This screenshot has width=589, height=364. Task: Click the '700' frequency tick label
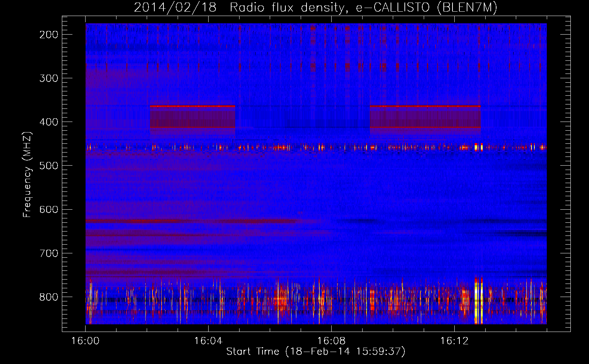tap(48, 253)
